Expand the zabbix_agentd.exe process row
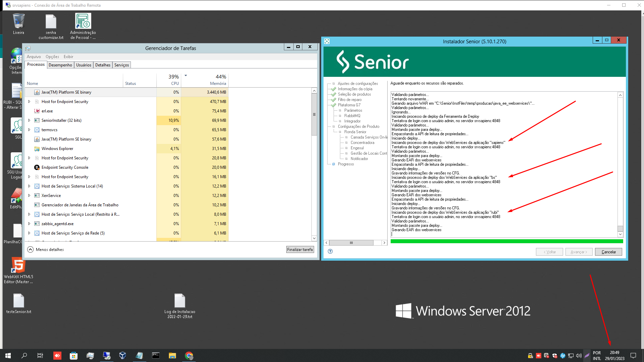644x362 pixels. coord(29,224)
